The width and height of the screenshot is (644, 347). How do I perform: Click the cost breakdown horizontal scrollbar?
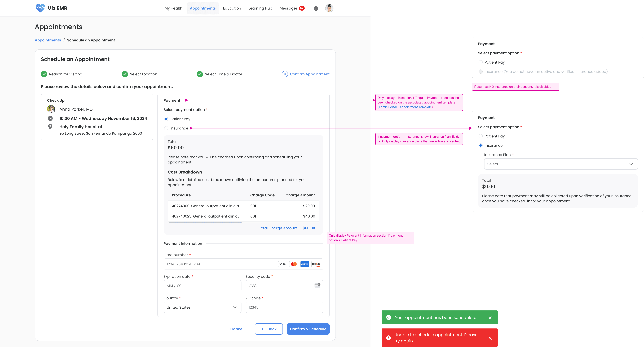click(x=205, y=222)
